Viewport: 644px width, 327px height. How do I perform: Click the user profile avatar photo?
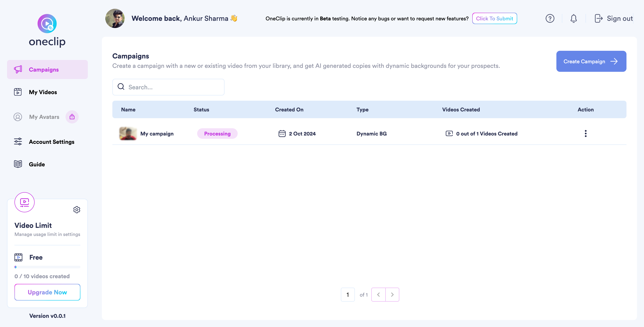tap(115, 18)
